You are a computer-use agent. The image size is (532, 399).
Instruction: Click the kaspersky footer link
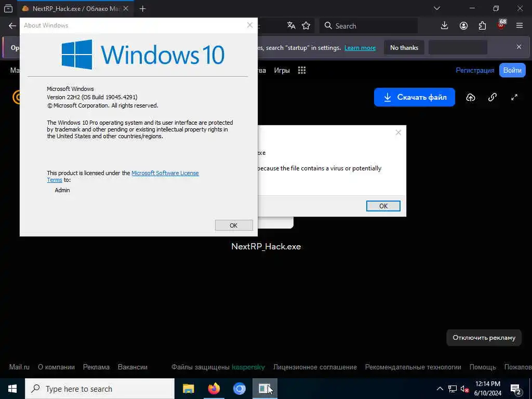248,367
